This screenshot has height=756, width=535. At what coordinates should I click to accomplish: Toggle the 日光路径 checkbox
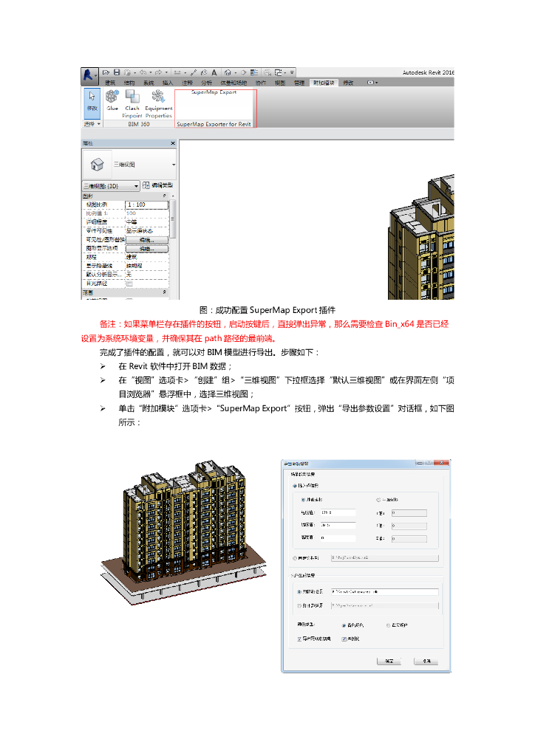click(129, 283)
